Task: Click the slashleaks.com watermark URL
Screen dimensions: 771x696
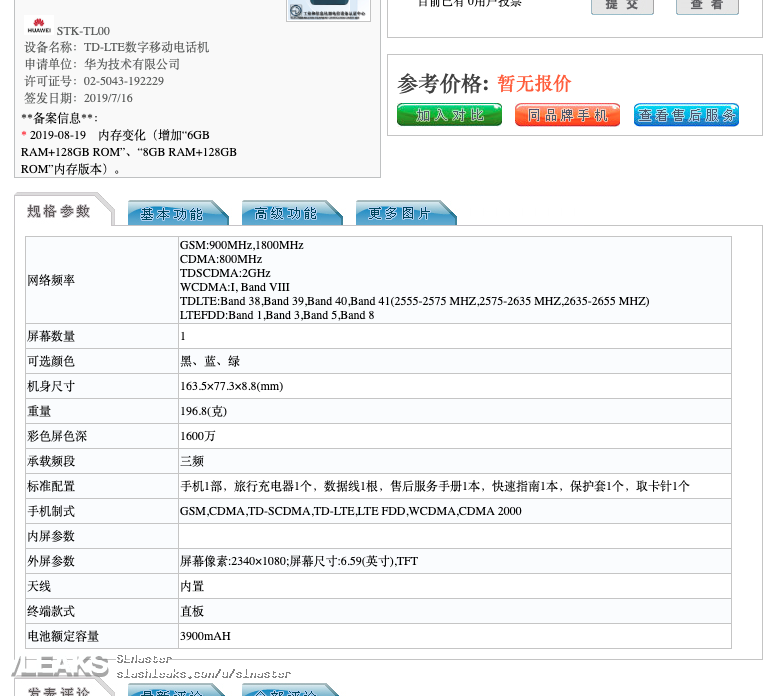Action: point(204,674)
